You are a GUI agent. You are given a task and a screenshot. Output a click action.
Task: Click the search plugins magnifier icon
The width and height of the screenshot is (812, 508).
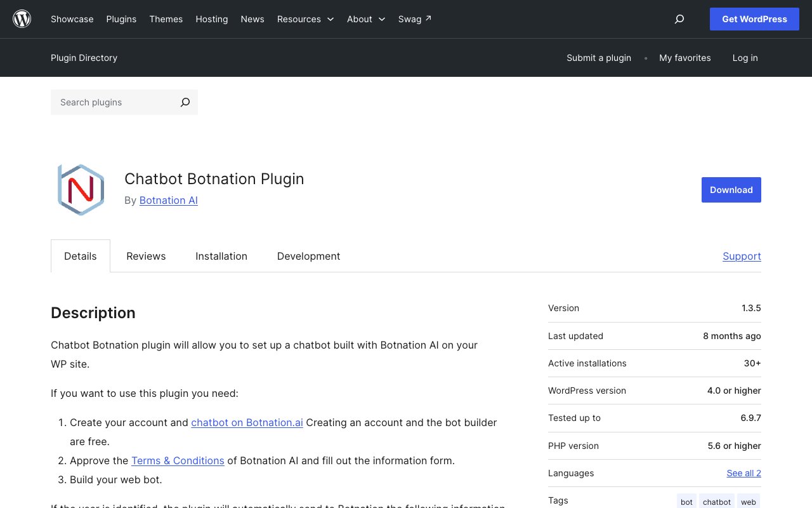coord(185,102)
